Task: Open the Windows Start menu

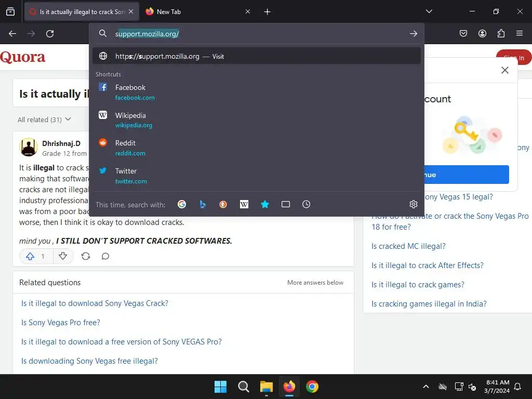Action: (x=220, y=387)
